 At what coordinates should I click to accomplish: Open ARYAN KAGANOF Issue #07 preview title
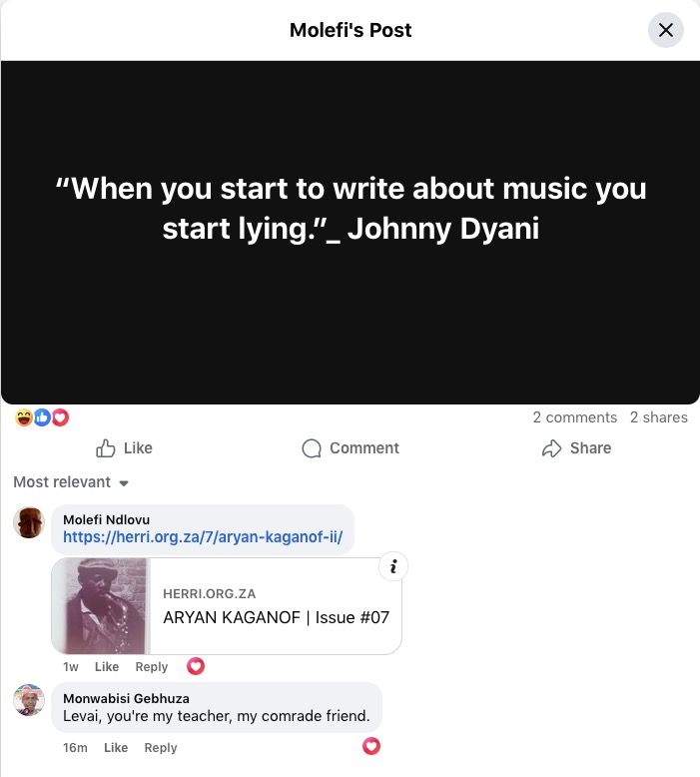pyautogui.click(x=276, y=617)
